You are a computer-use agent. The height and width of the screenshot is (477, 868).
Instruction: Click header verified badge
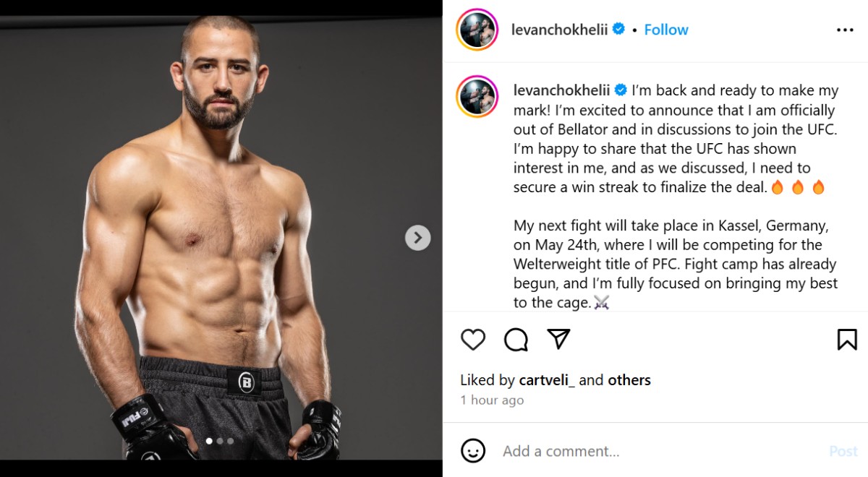(x=619, y=30)
